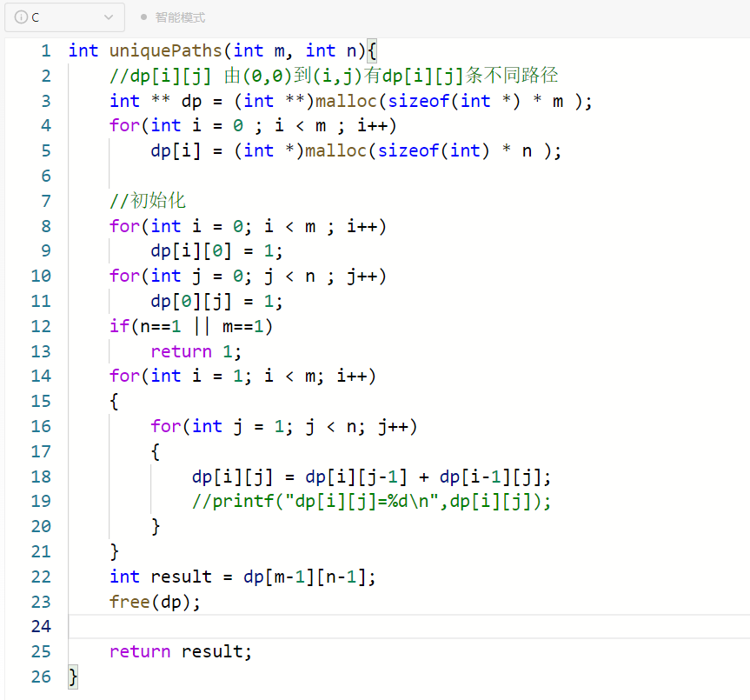The width and height of the screenshot is (750, 700).
Task: Click line number 22 in gutter
Action: click(41, 577)
